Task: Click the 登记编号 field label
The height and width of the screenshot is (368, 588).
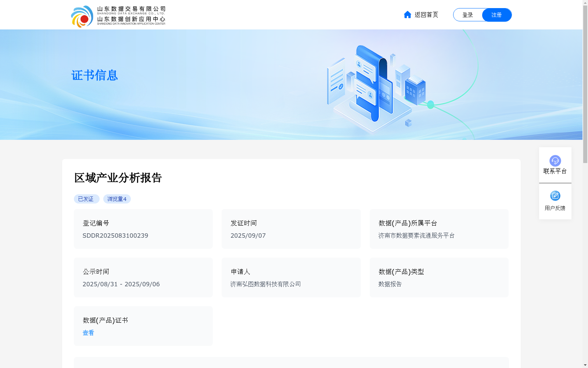Action: pyautogui.click(x=96, y=223)
